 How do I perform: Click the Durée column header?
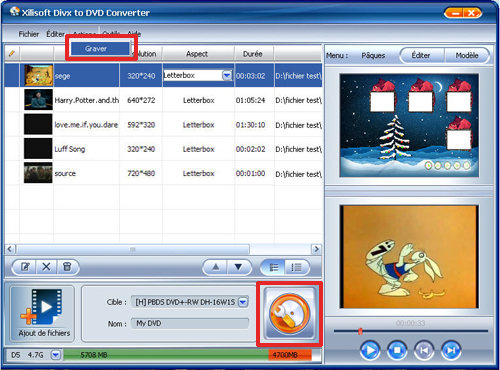pos(253,54)
